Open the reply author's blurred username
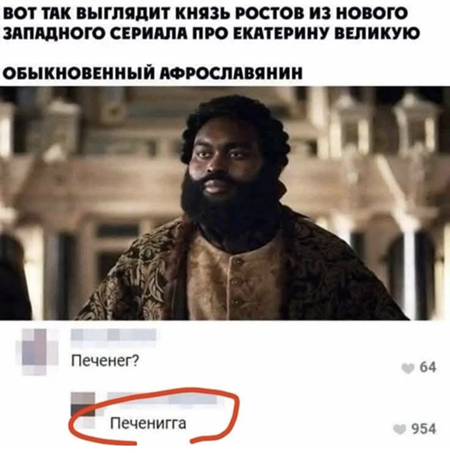Screen dimensions: 450x453 pyautogui.click(x=162, y=398)
